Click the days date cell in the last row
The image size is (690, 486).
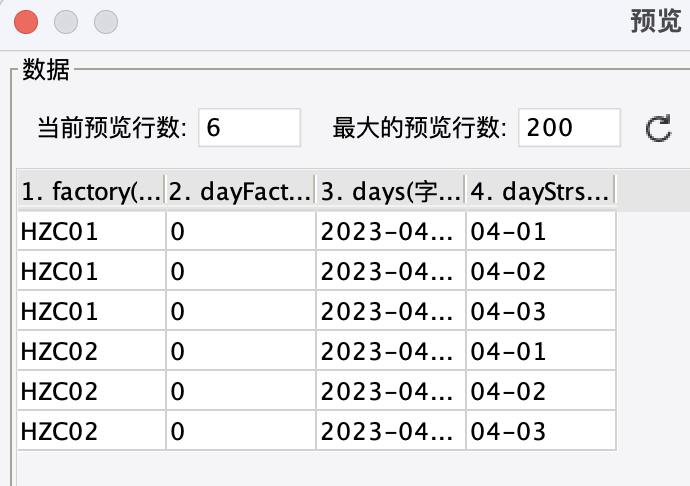390,431
